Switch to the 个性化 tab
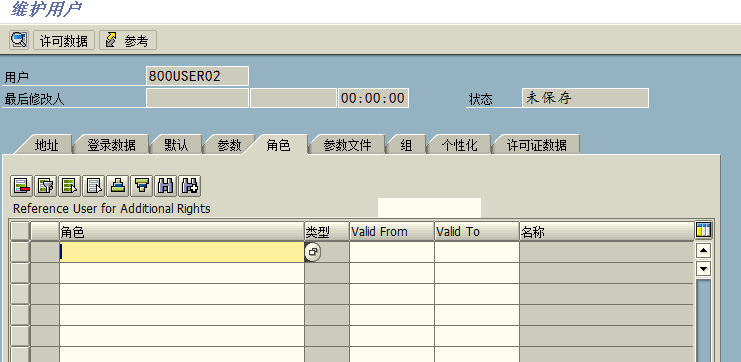The height and width of the screenshot is (362, 741). 459,145
